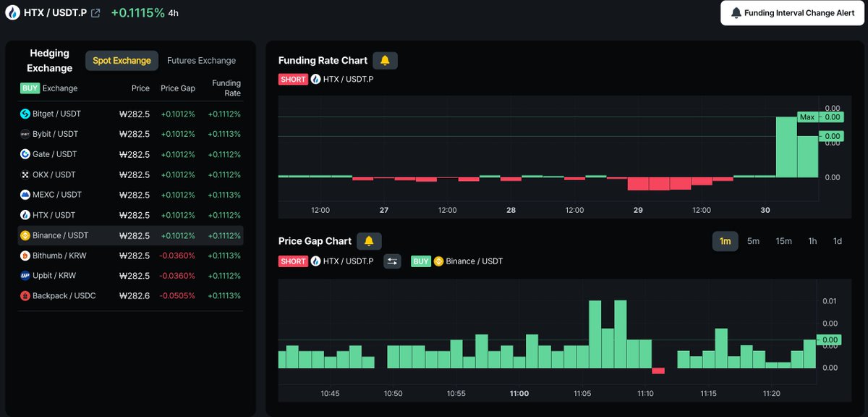Click the Gate exchange logo

coord(25,154)
